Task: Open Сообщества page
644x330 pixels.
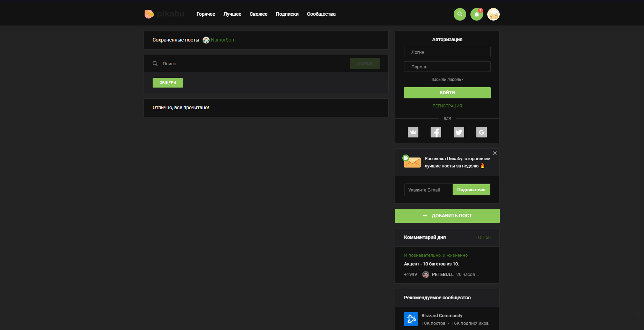Action: [321, 14]
